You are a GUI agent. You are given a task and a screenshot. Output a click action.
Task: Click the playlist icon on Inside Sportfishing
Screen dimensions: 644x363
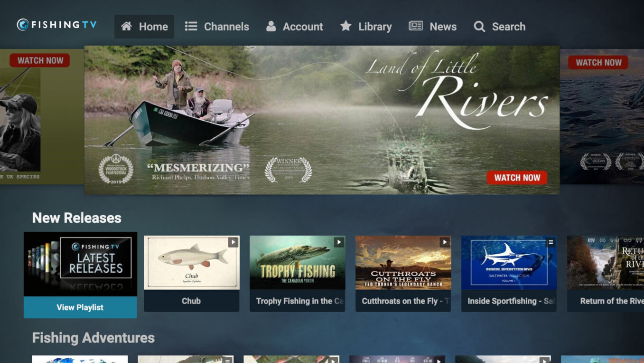click(x=551, y=242)
